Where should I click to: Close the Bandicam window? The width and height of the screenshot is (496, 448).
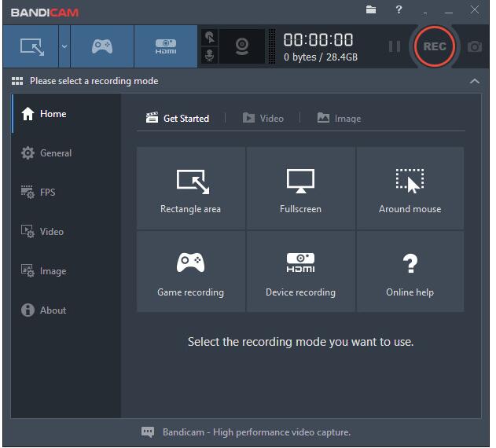coord(475,9)
